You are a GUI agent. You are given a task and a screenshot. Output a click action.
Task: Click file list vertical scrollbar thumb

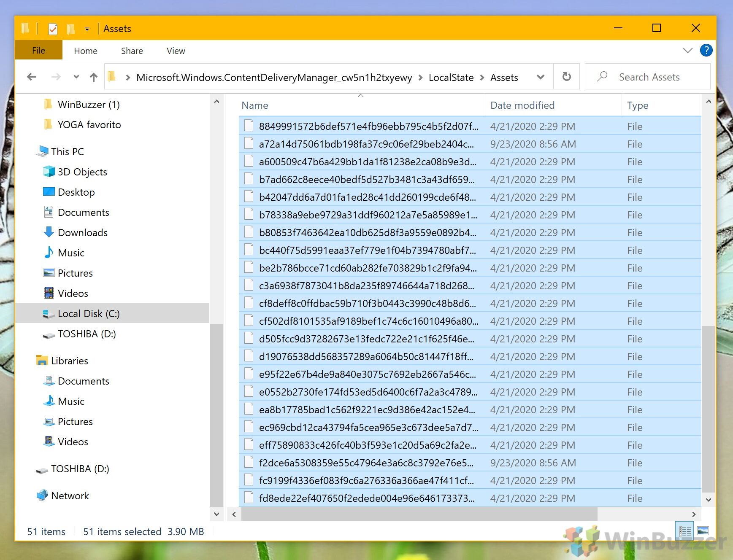coord(709,408)
